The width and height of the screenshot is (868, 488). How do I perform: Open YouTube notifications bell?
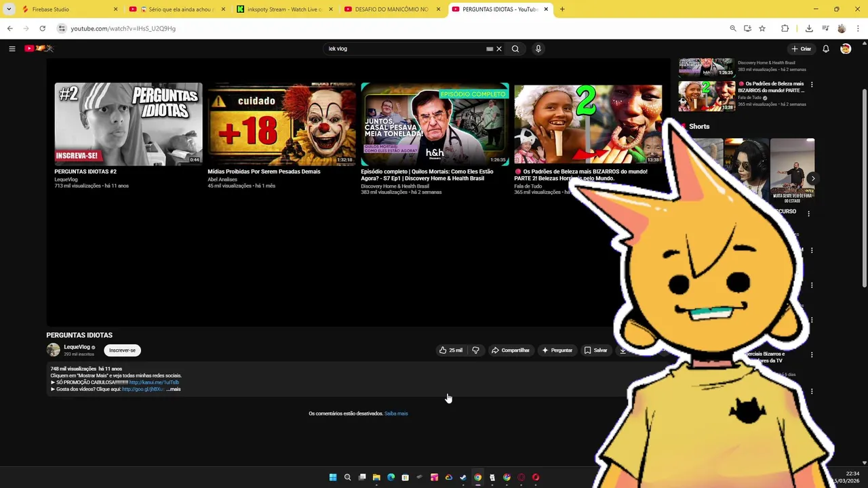coord(826,49)
